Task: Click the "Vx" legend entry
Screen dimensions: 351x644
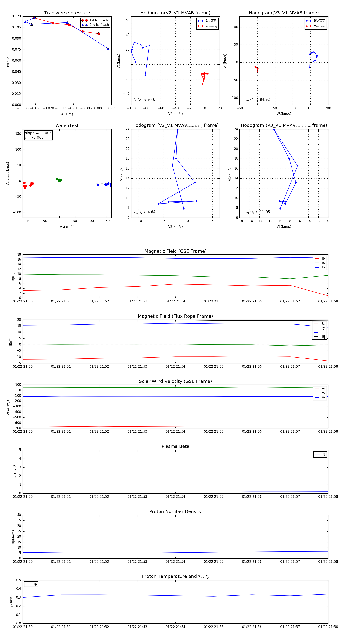Action: 320,389
